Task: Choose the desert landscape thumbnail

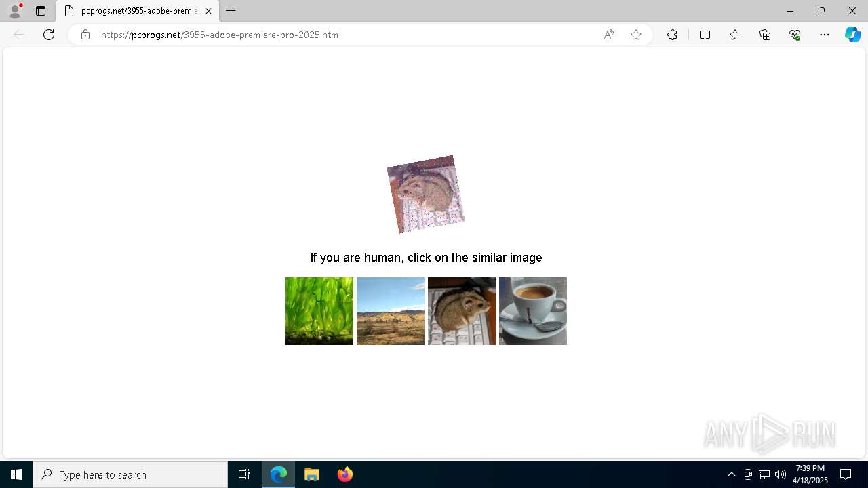Action: (391, 311)
